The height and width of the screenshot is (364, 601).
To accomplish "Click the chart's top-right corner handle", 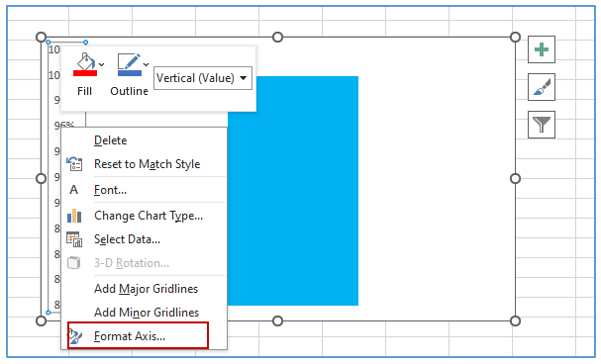I will click(x=516, y=38).
